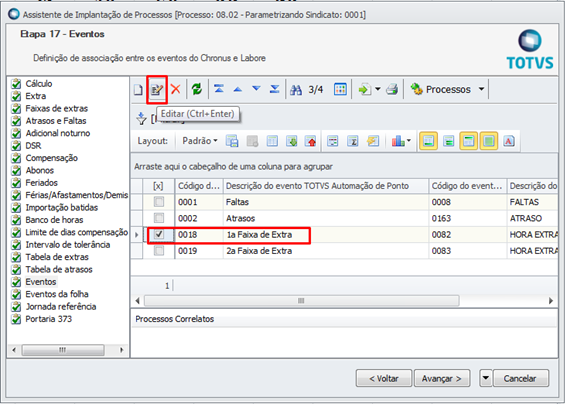Open the Atrasos e Faltas step
567x404 pixels.
point(56,121)
